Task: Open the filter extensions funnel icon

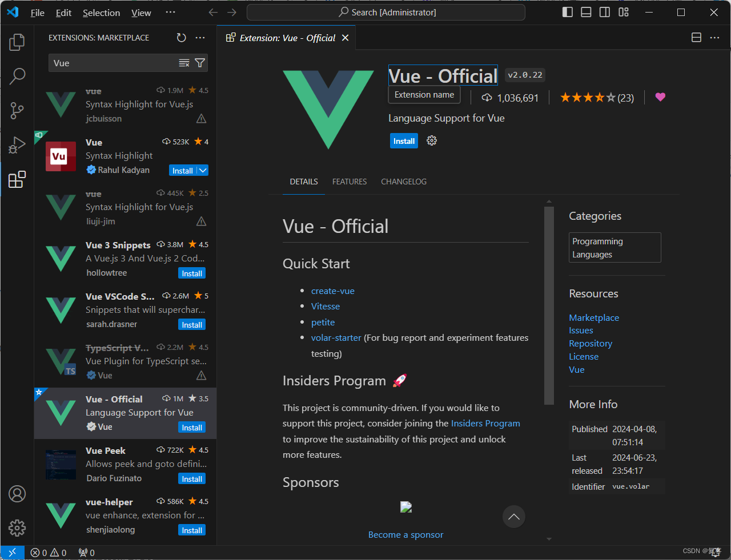Action: click(200, 63)
